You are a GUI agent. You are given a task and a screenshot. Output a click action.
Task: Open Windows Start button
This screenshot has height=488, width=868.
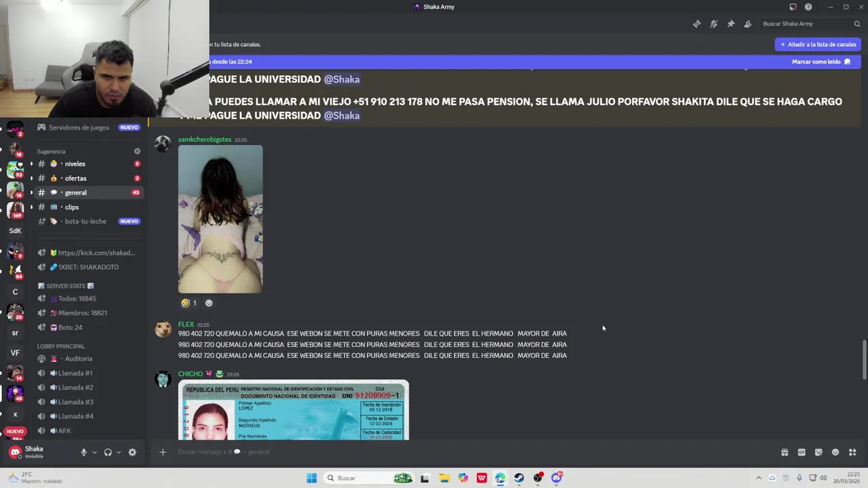click(311, 478)
